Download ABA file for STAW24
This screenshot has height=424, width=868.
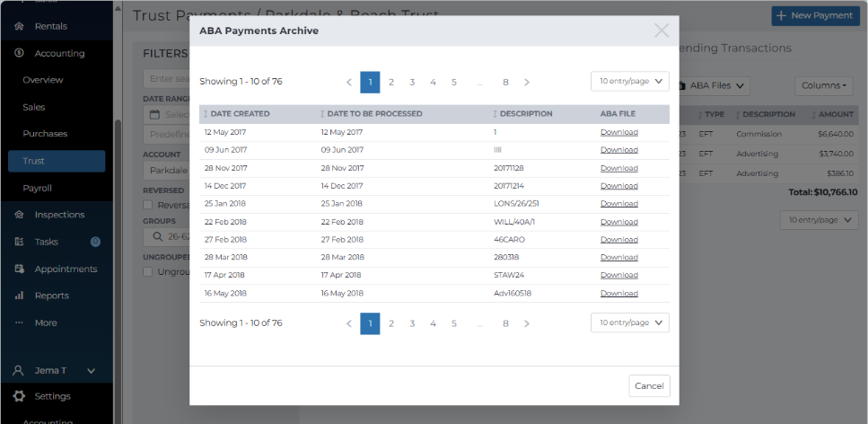click(618, 275)
